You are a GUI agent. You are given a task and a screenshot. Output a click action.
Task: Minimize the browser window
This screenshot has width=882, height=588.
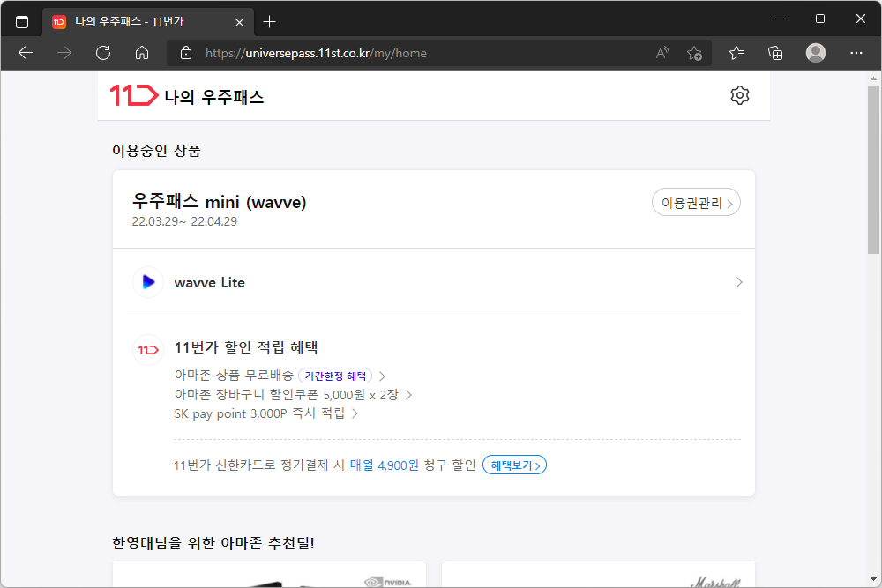(780, 19)
